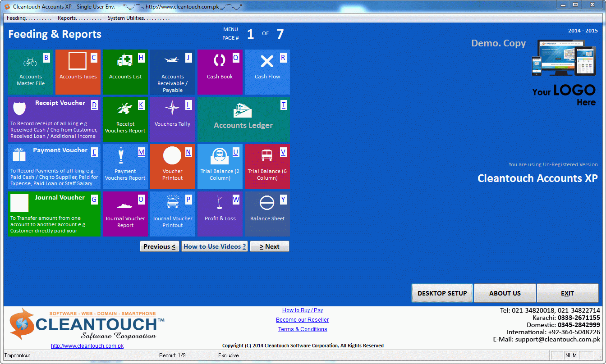606x364 pixels.
Task: Open Trial Balance (2 Column) tile
Action: 220,167
